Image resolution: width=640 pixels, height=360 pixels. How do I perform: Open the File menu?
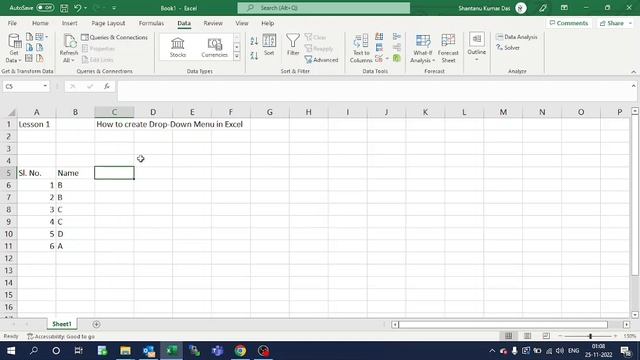pos(12,23)
